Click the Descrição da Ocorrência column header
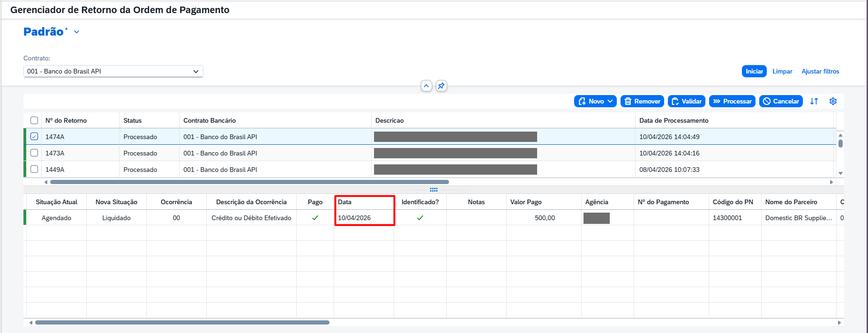 [251, 202]
